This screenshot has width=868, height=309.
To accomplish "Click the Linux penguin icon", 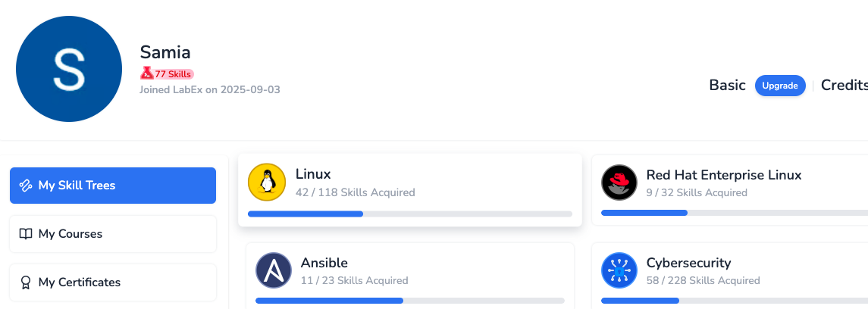I will pyautogui.click(x=267, y=183).
